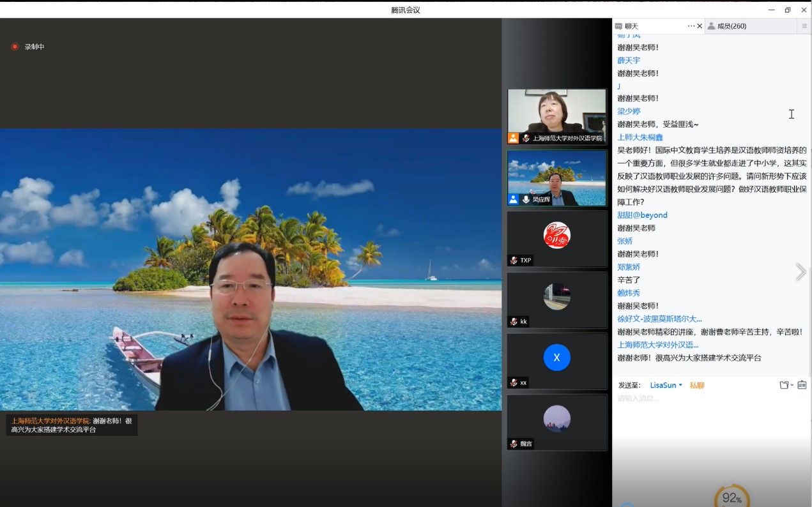Click the 92% circular progress indicator

(732, 497)
